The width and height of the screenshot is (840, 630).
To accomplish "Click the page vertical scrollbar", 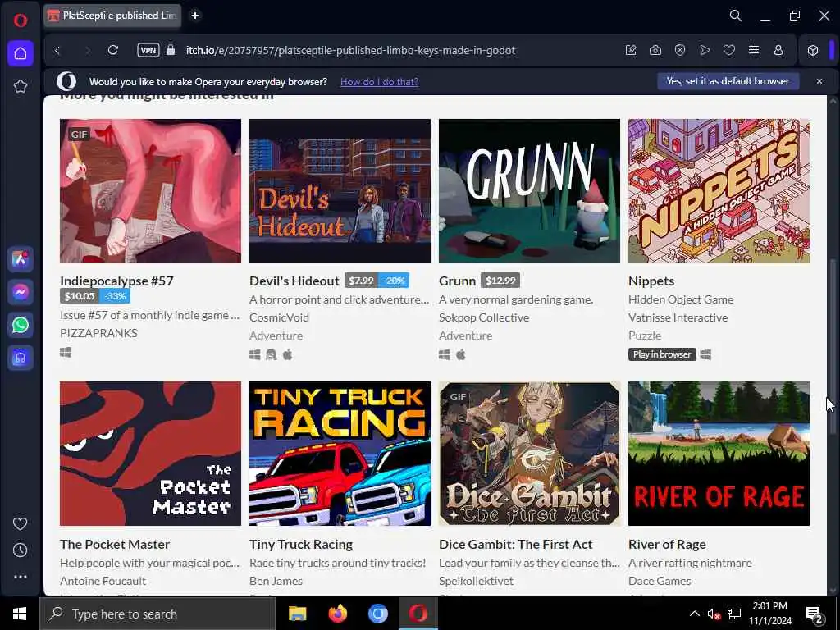I will [x=832, y=345].
